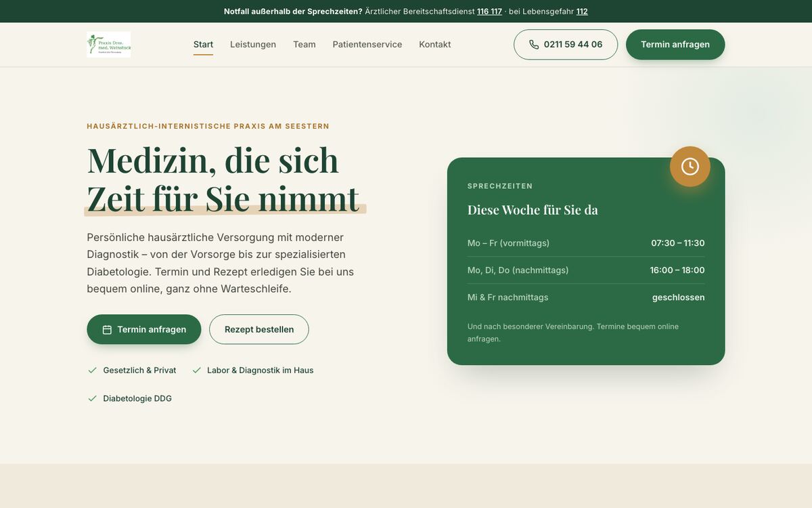812x508 pixels.
Task: Click the Diabetologie DDG text
Action: tap(137, 399)
